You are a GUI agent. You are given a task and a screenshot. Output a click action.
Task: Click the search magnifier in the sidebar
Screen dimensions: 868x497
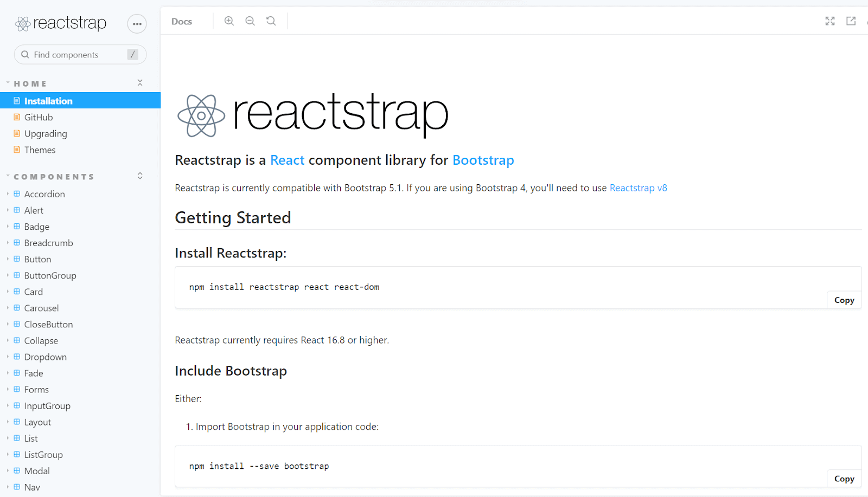[x=25, y=54]
